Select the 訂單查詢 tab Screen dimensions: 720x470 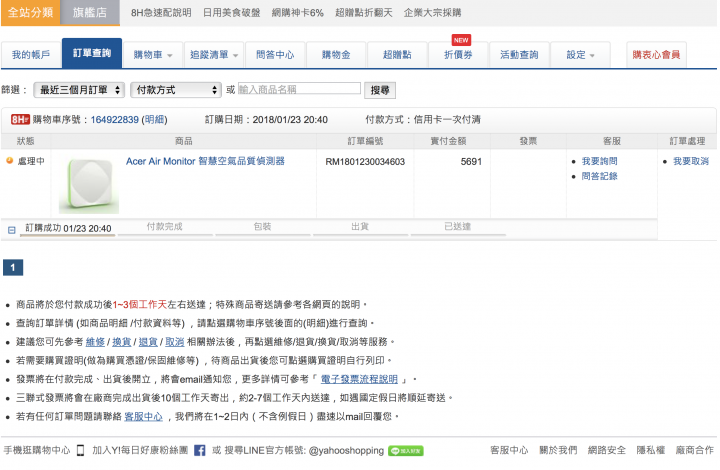[x=92, y=53]
